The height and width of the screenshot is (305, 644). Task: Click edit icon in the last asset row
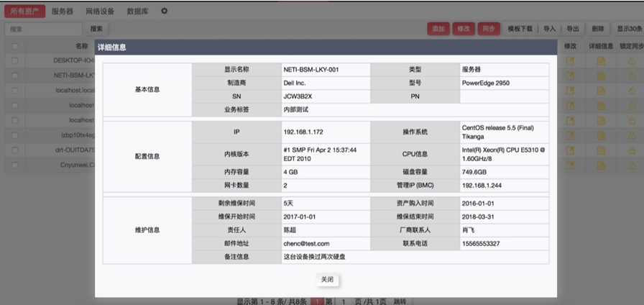(571, 165)
